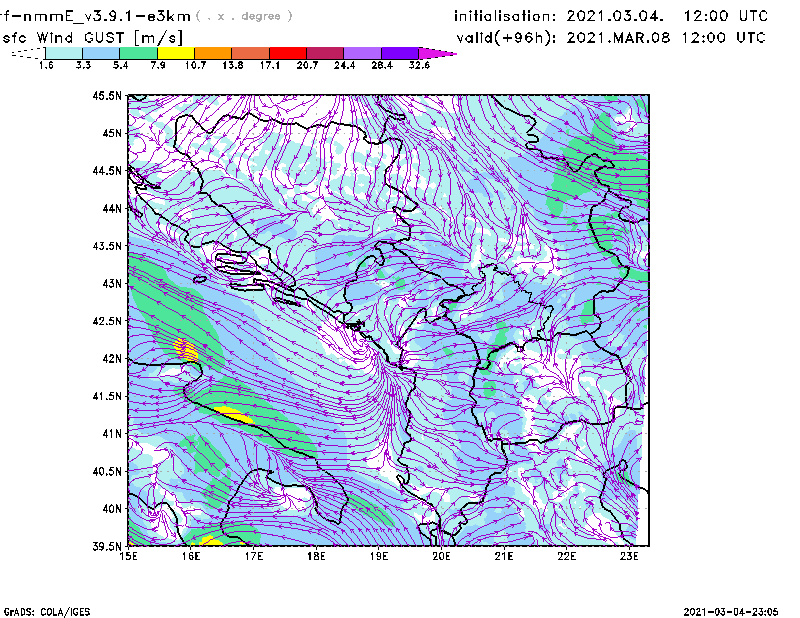Click the lavender 24.4–28.4 legend swatch
This screenshot has height=618, width=800.
362,53
